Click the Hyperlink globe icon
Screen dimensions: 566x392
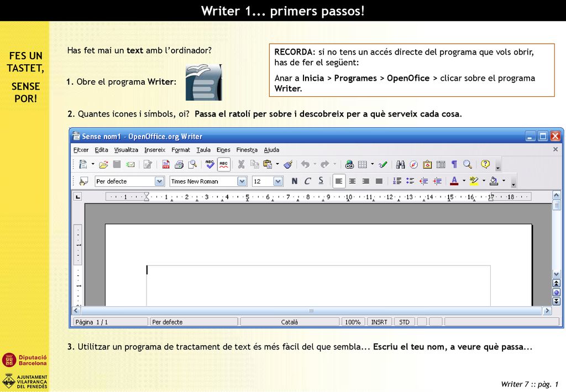[x=349, y=165]
